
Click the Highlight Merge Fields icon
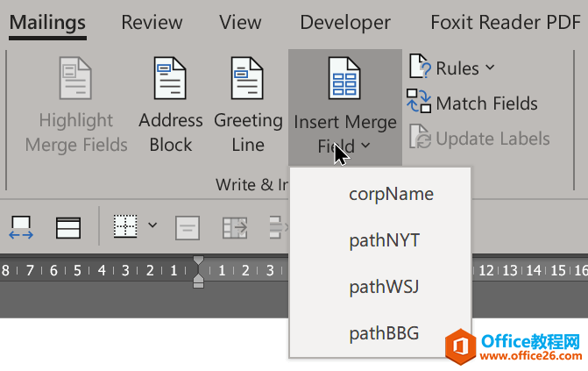tap(76, 79)
